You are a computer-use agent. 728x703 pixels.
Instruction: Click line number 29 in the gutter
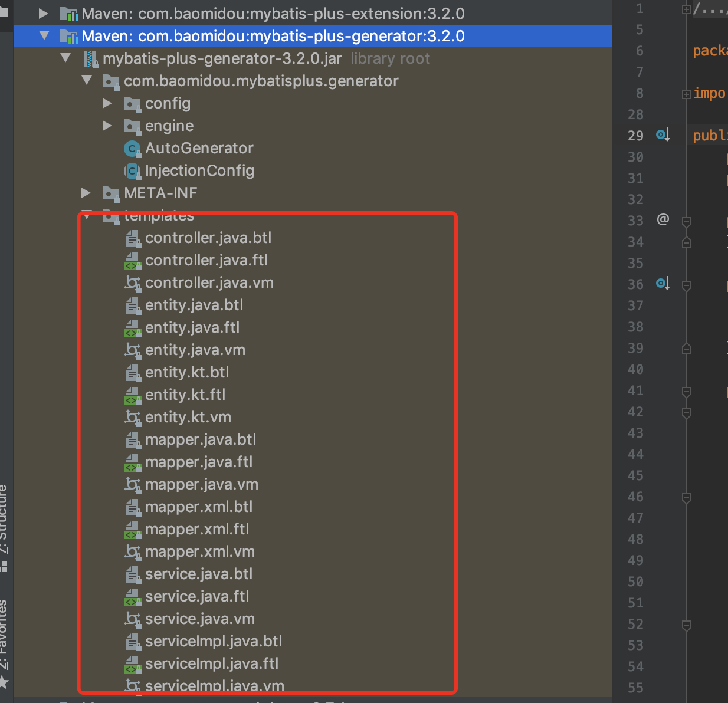(635, 136)
